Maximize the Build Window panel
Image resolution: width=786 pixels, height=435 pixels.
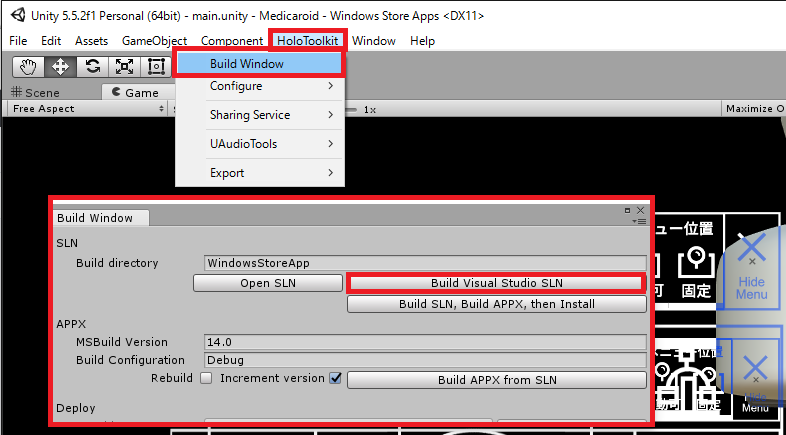628,210
